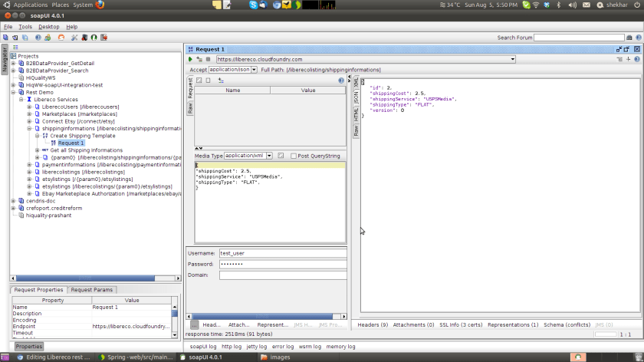644x362 pixels.
Task: Click the Skype icon in system tray
Action: point(254,5)
